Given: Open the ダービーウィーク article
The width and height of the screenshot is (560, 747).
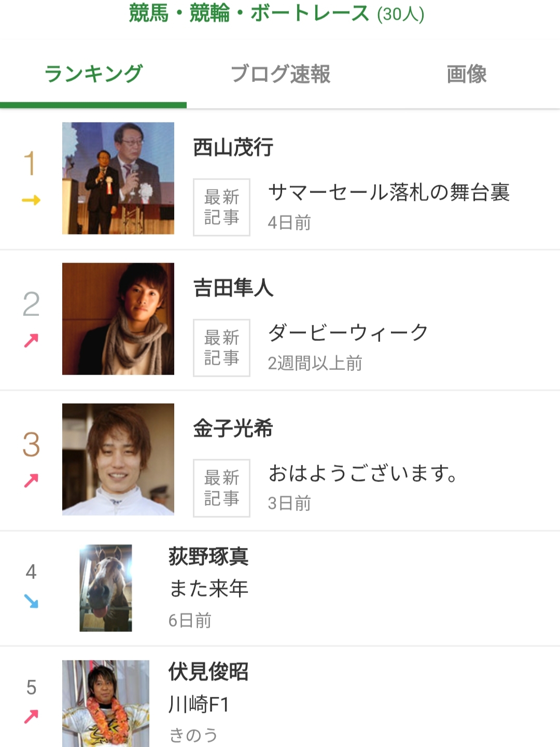Looking at the screenshot, I should click(348, 333).
